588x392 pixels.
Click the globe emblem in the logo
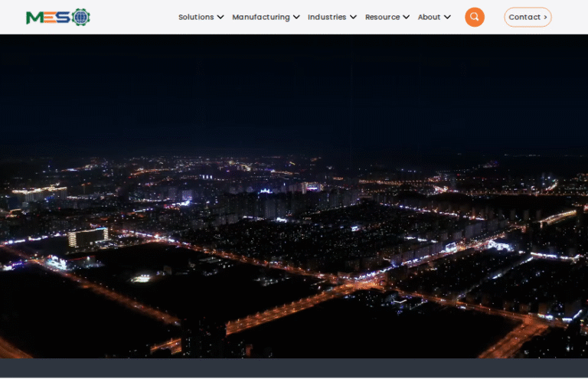click(x=80, y=17)
